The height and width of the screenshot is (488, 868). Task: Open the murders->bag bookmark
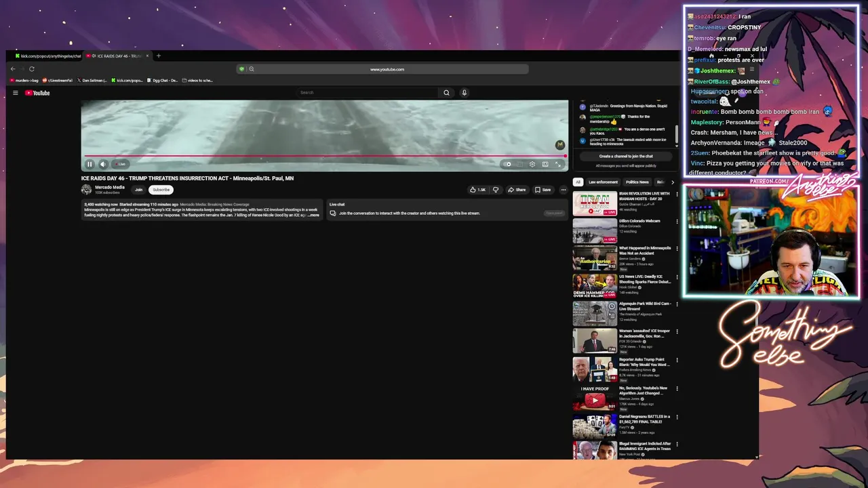click(25, 81)
